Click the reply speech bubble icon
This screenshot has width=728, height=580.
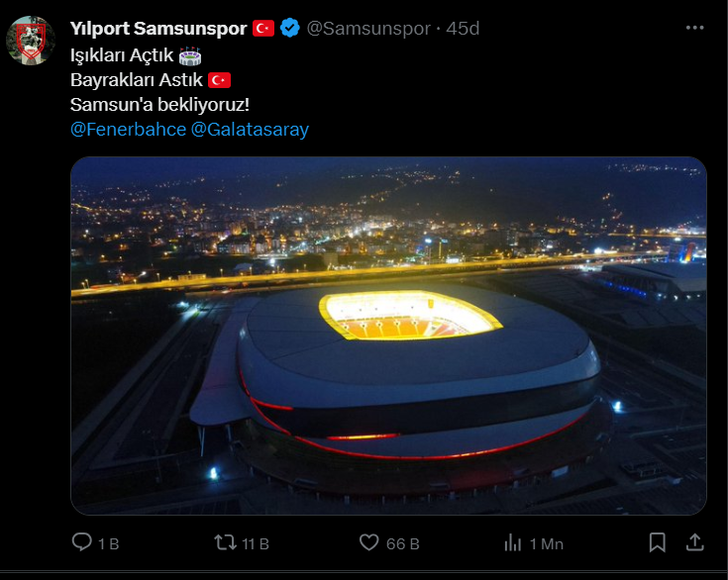81,542
